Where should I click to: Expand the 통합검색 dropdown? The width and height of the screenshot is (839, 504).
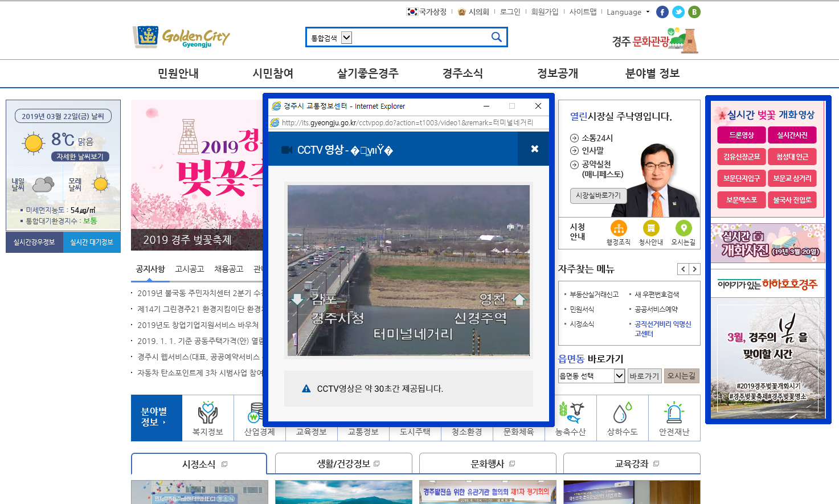pyautogui.click(x=346, y=38)
